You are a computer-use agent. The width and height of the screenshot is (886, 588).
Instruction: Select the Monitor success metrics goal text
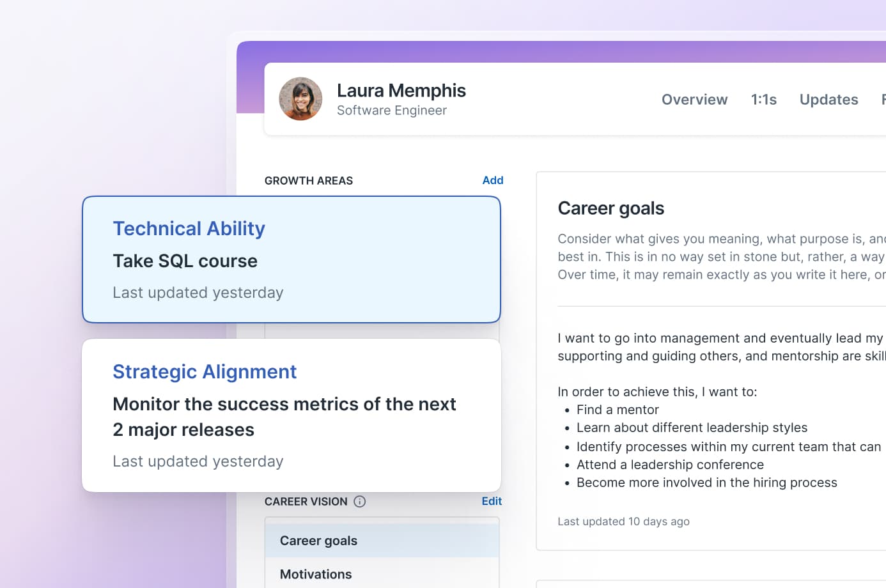pos(284,417)
